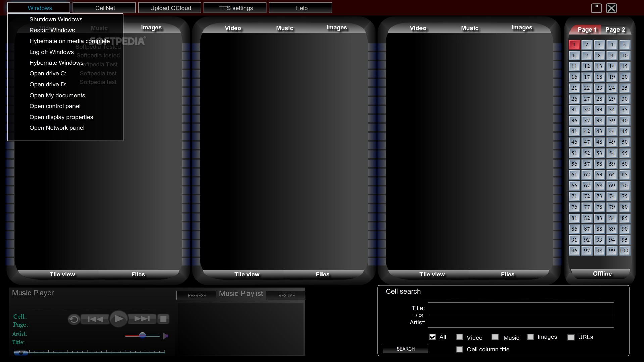Screen dimensions: 644x362
Task: Switch middle panel to Tile view
Action: click(x=247, y=274)
